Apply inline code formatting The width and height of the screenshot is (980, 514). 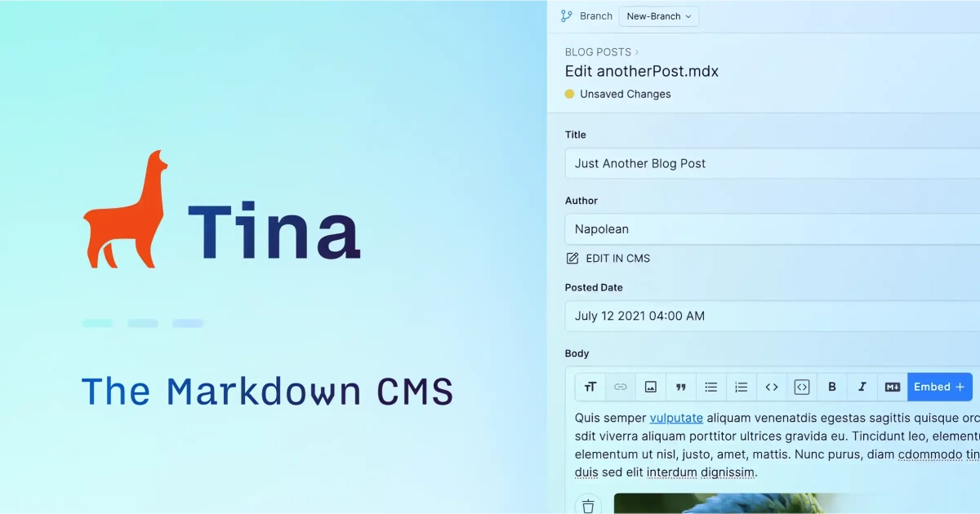pos(772,387)
